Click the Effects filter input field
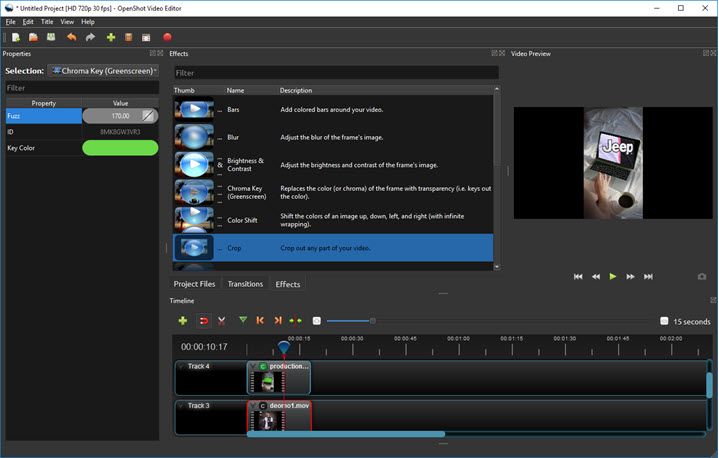The image size is (719, 458). [x=335, y=73]
